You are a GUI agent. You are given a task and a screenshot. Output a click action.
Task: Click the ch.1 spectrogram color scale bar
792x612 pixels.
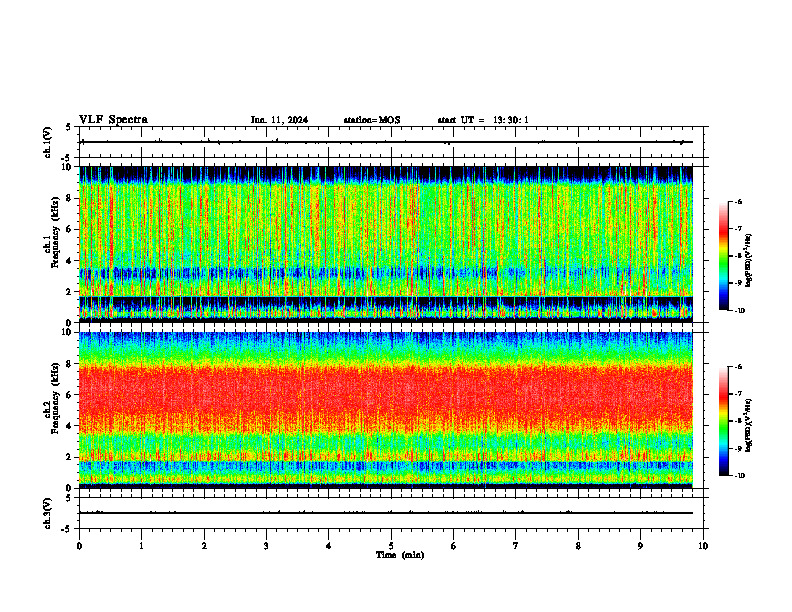coord(723,256)
